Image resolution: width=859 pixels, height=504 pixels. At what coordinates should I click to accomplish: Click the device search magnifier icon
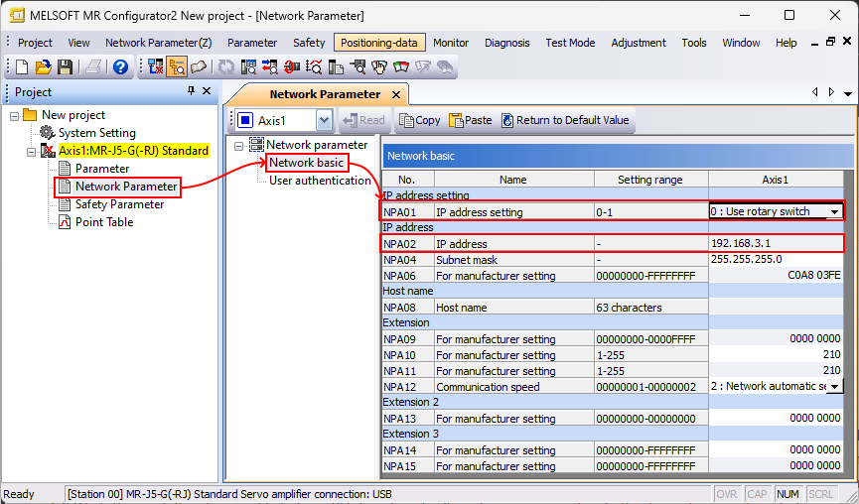coord(358,66)
